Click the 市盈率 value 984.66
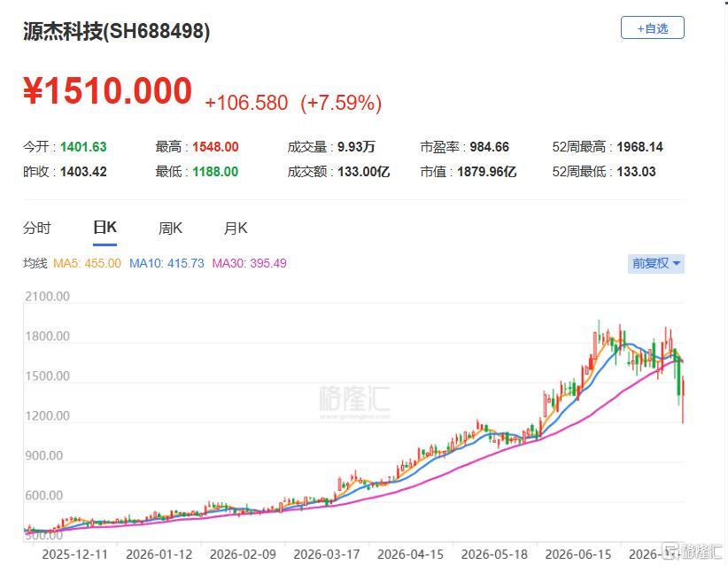Image resolution: width=728 pixels, height=566 pixels. click(x=490, y=147)
